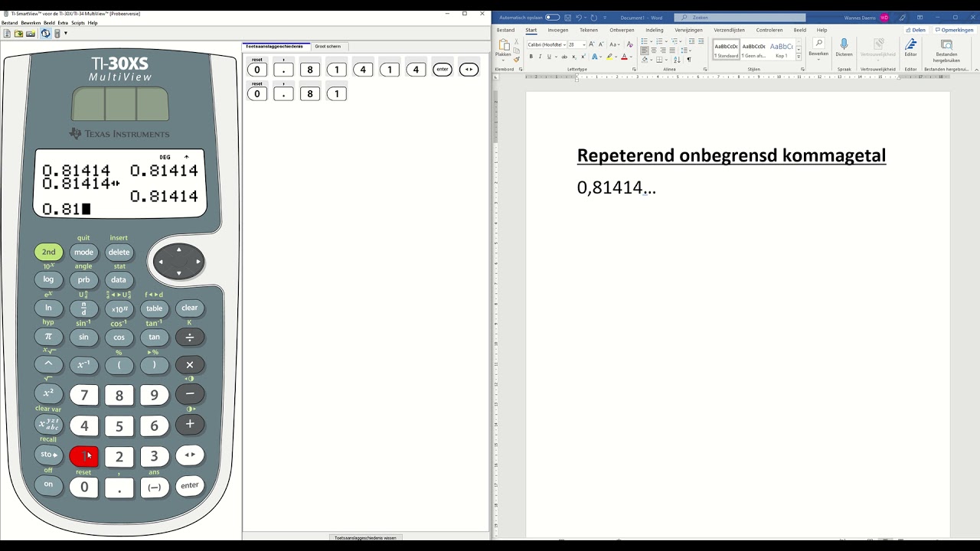
Task: Click the calculator pi key
Action: point(48,337)
